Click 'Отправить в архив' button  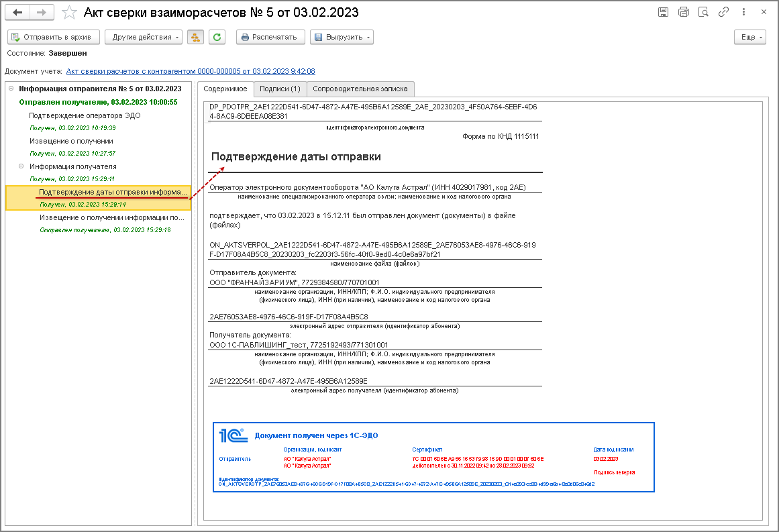tap(54, 38)
